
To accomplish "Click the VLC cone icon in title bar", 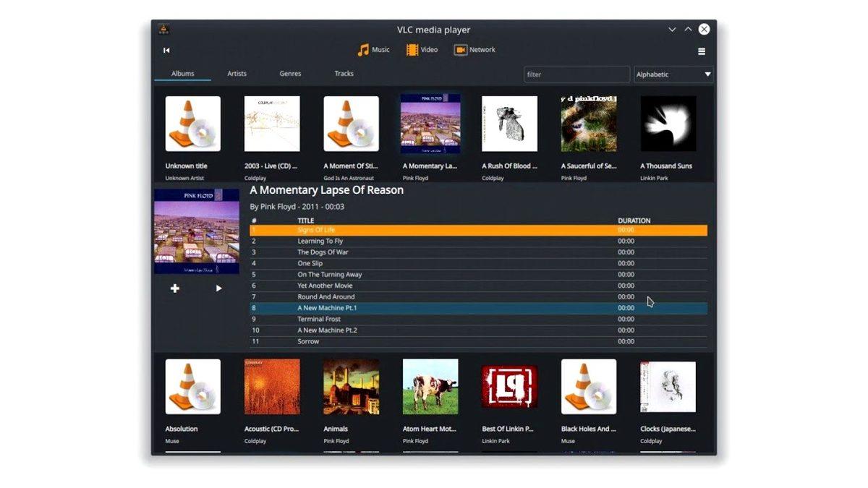I will pyautogui.click(x=163, y=29).
